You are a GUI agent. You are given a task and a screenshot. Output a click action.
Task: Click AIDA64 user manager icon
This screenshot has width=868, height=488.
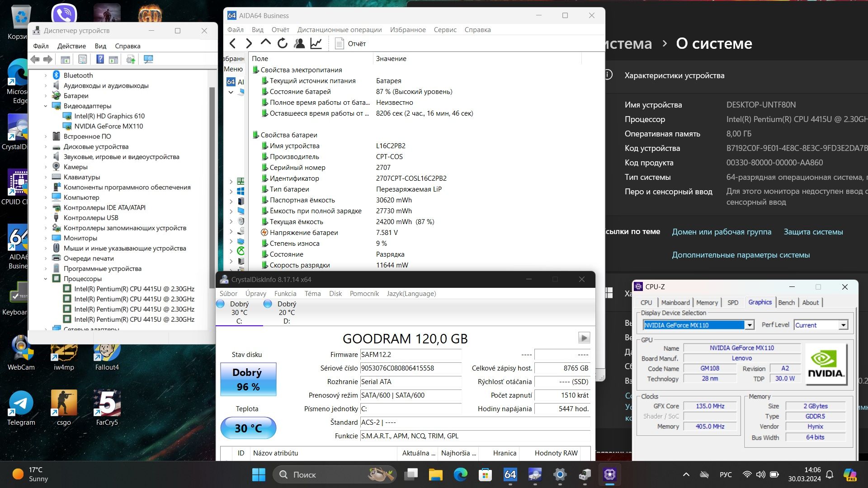point(299,43)
